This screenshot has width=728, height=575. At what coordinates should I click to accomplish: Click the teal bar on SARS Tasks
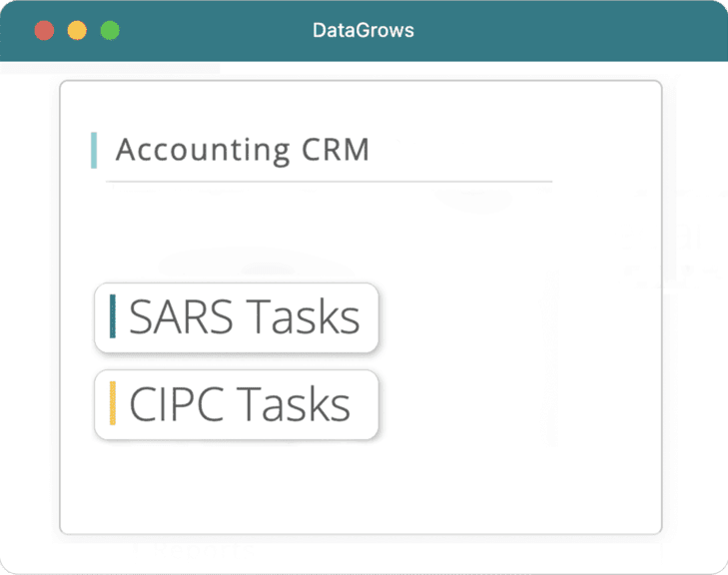pos(113,316)
